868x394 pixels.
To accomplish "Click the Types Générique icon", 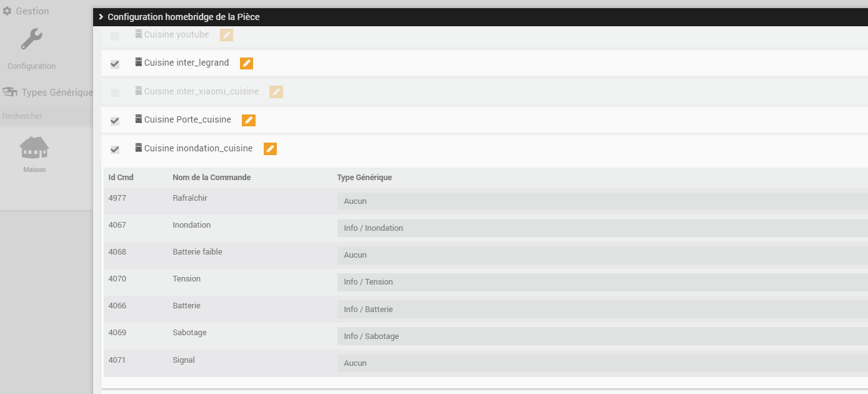I will point(9,92).
